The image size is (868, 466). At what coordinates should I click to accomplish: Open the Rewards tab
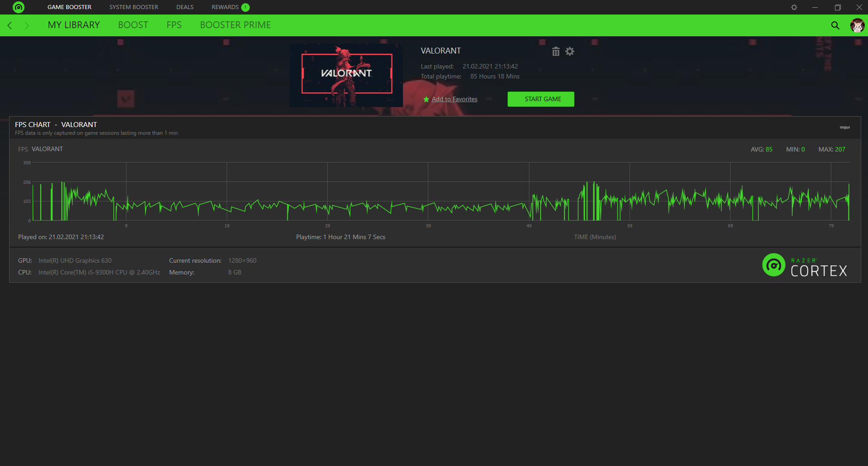pos(225,7)
